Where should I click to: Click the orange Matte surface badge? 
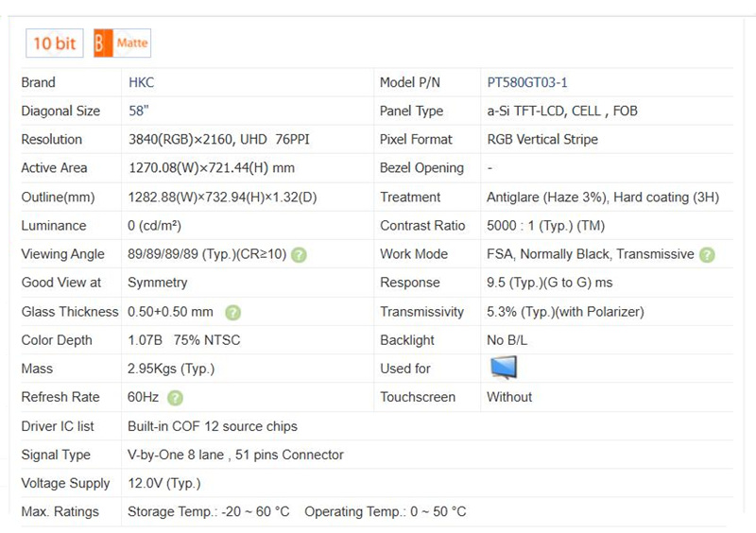point(122,43)
